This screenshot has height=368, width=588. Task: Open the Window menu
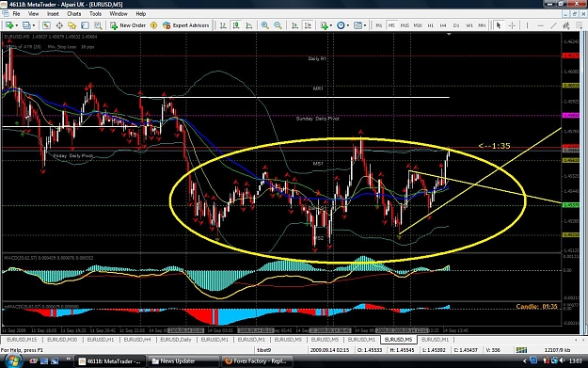[x=119, y=14]
